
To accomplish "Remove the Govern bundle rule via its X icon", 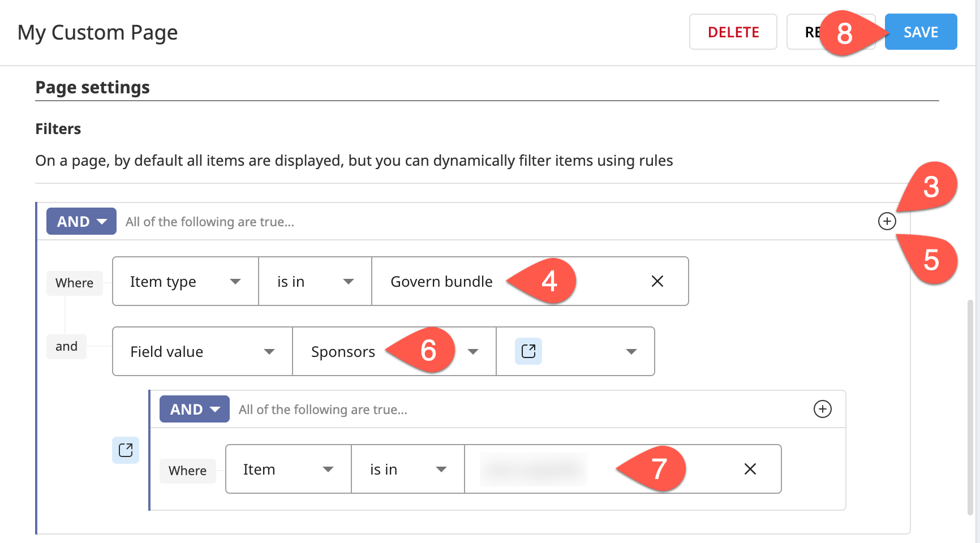I will (657, 281).
